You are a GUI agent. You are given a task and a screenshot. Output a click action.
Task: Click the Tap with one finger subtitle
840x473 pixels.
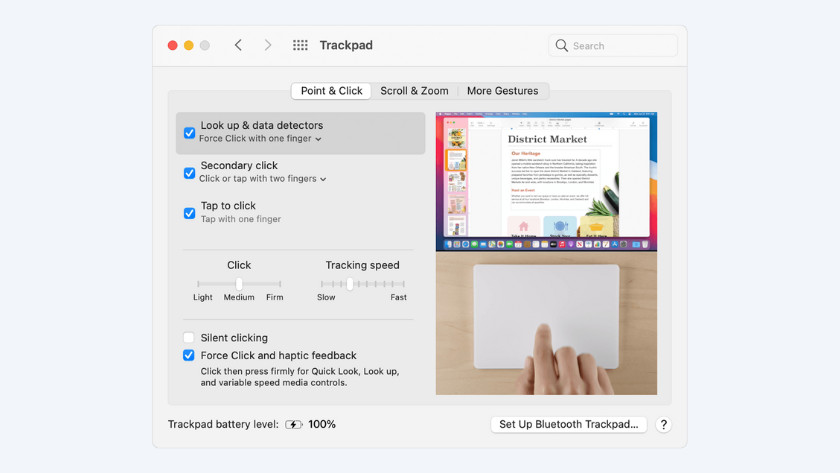241,219
